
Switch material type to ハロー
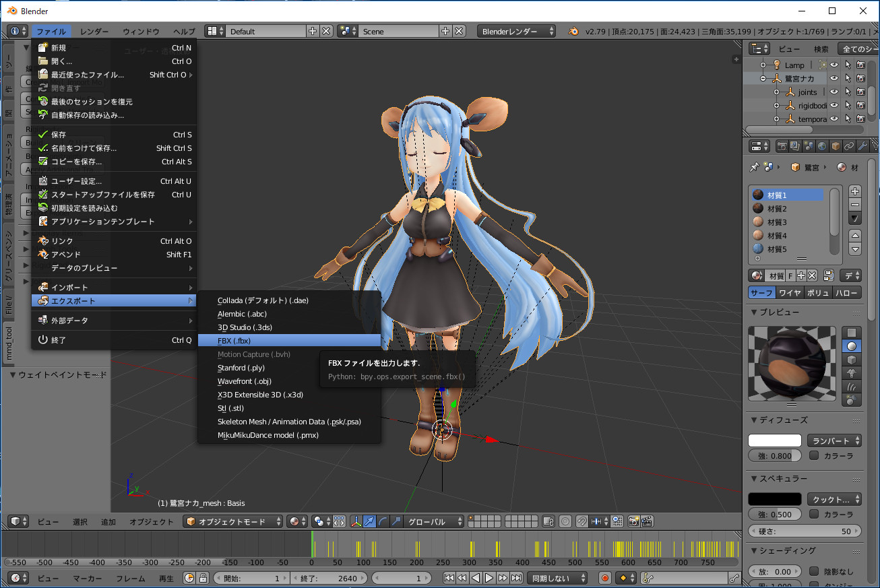pos(847,293)
